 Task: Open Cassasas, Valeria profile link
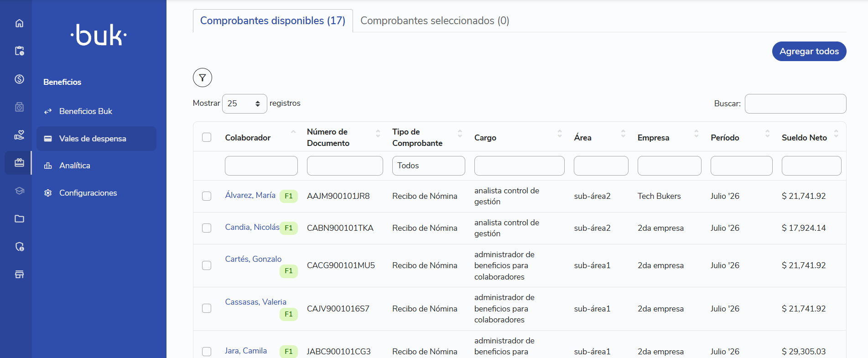[255, 302]
